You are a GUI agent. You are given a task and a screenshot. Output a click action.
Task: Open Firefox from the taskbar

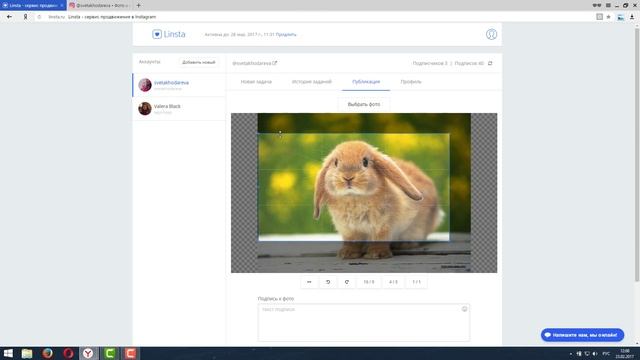pyautogui.click(x=48, y=353)
